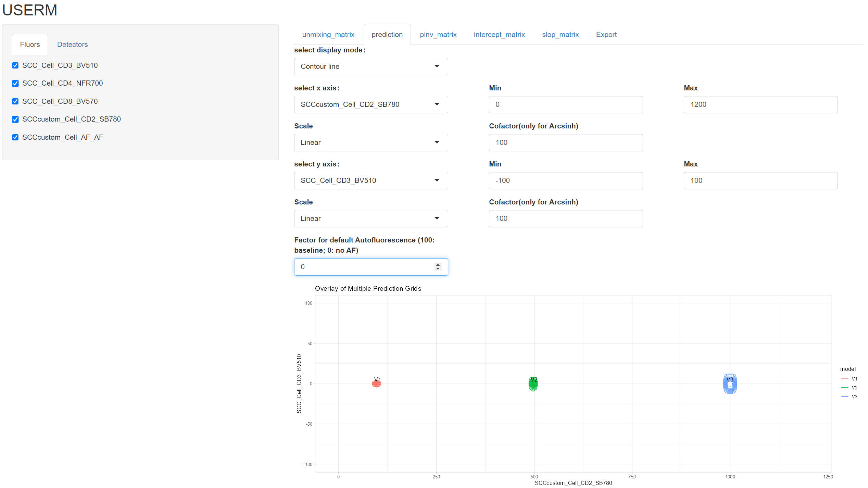This screenshot has height=488, width=868.
Task: Expand the select x axis dropdown
Action: tap(370, 104)
